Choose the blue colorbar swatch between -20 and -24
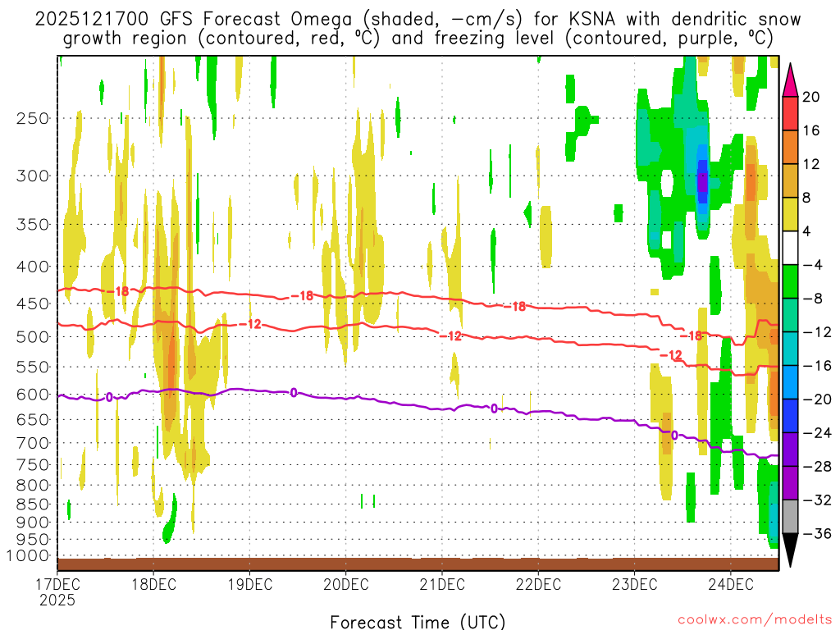840x630 pixels. tap(791, 416)
